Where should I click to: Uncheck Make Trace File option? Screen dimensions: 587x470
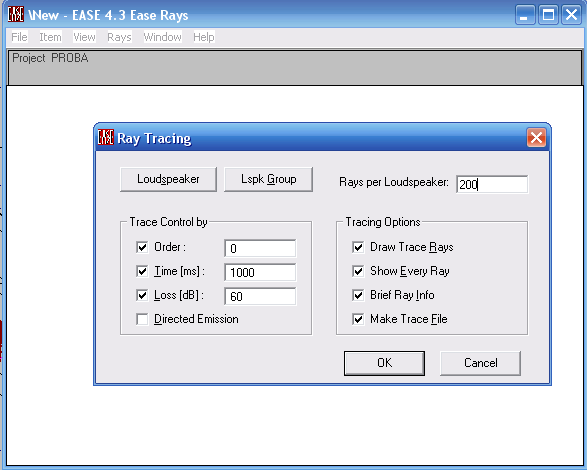[358, 319]
